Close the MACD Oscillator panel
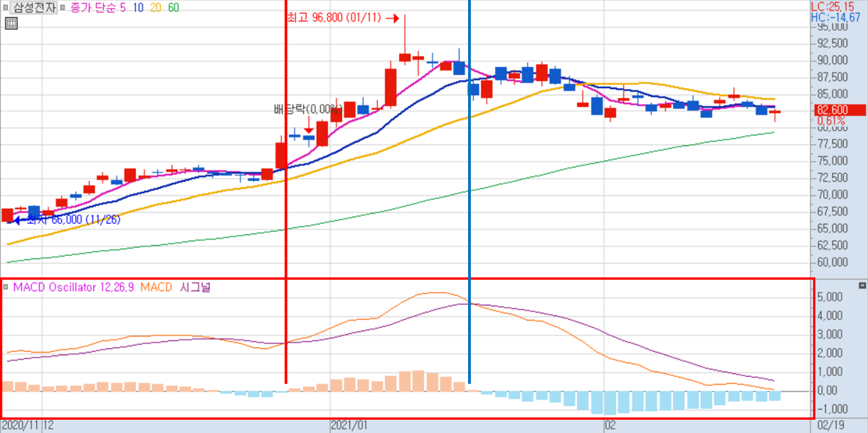 [x=862, y=286]
